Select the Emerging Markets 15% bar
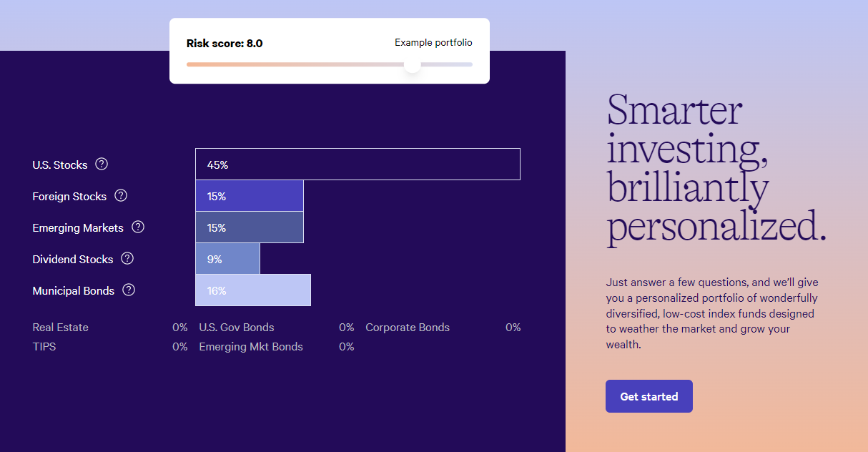 [250, 227]
